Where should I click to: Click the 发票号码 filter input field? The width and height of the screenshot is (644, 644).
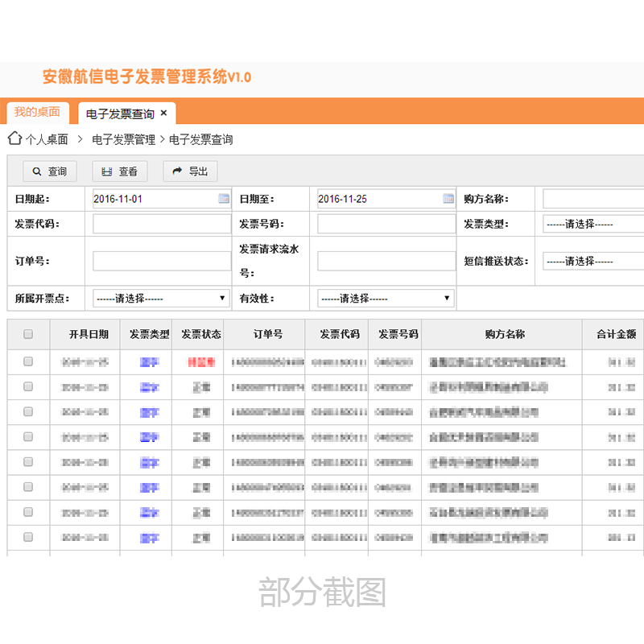[x=386, y=224]
